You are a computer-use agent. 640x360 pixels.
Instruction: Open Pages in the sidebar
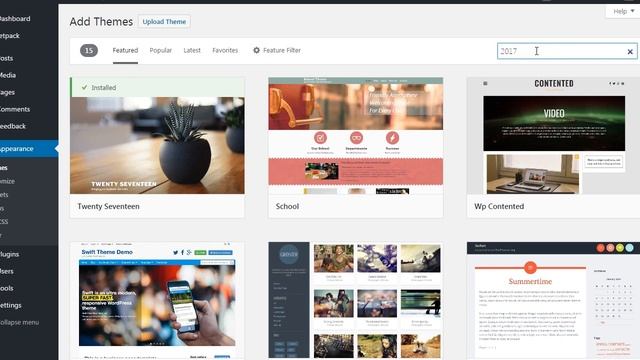pos(7,92)
